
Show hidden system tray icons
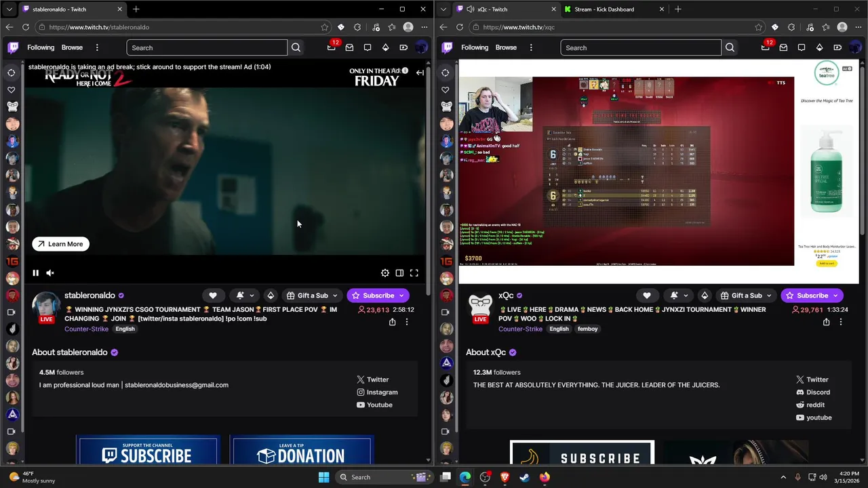[783, 477]
